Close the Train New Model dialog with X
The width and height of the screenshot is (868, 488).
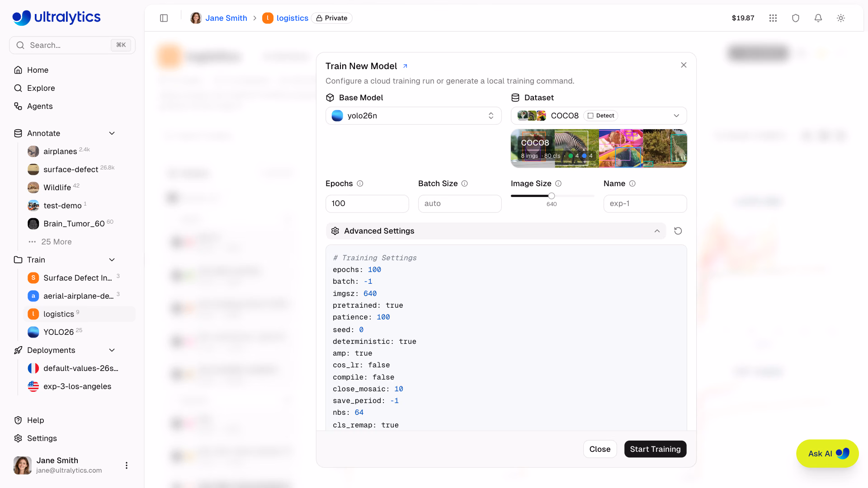[684, 65]
